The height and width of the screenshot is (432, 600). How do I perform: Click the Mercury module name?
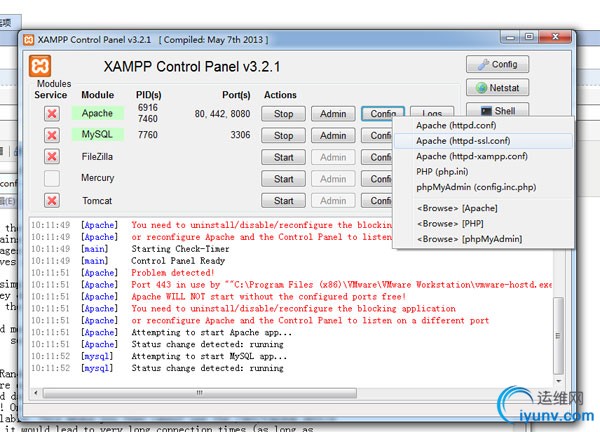(98, 178)
